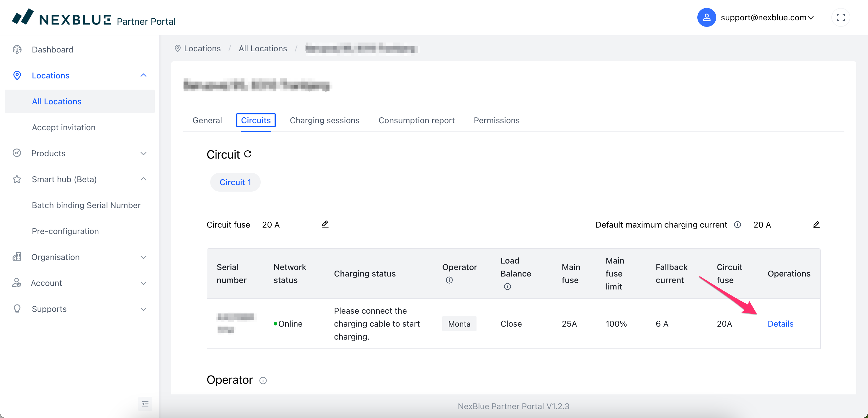The width and height of the screenshot is (868, 418).
Task: Click info icon beside Default maximum charging current
Action: (737, 225)
